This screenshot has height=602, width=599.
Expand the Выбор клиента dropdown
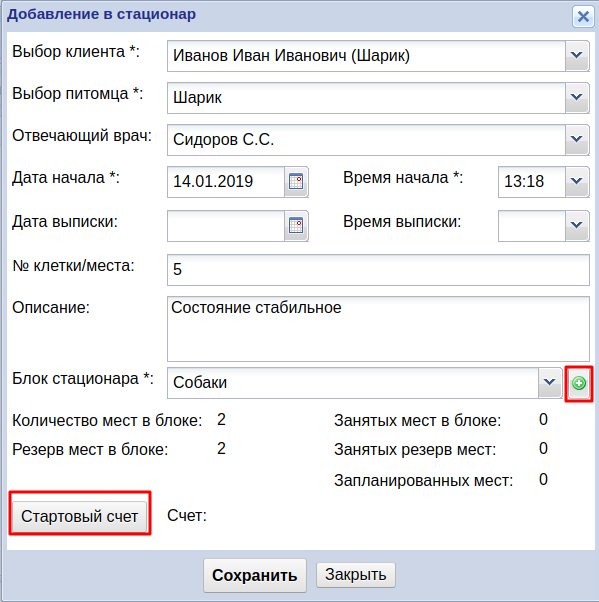click(x=577, y=56)
